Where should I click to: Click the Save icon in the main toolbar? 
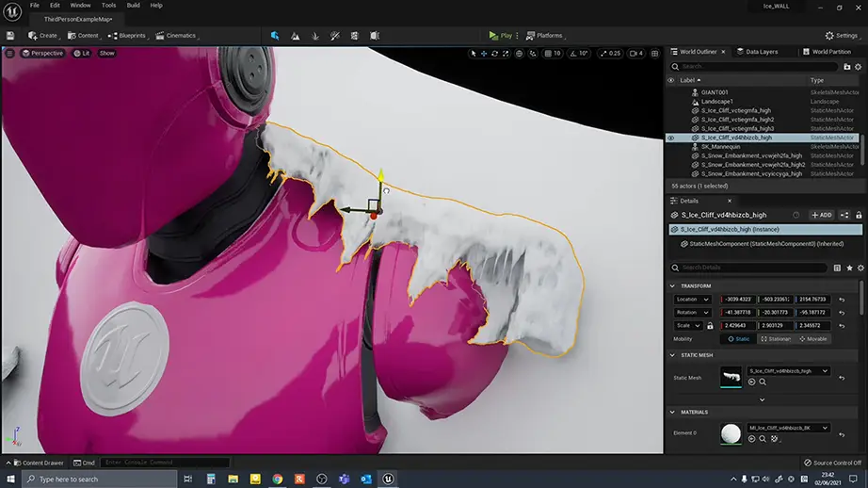coord(9,36)
